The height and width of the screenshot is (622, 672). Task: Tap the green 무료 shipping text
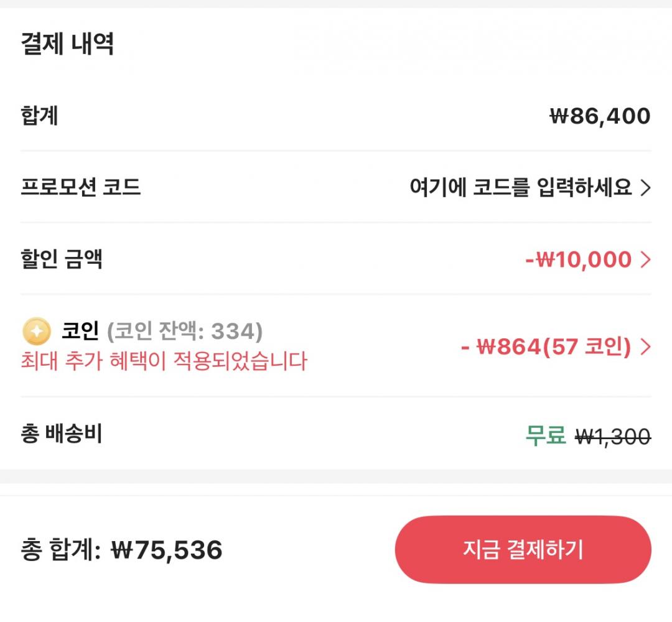545,435
